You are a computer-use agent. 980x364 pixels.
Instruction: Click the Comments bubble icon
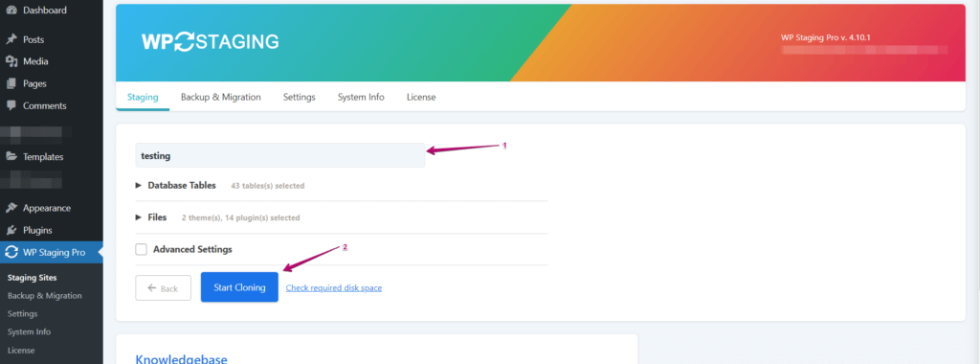pos(11,105)
